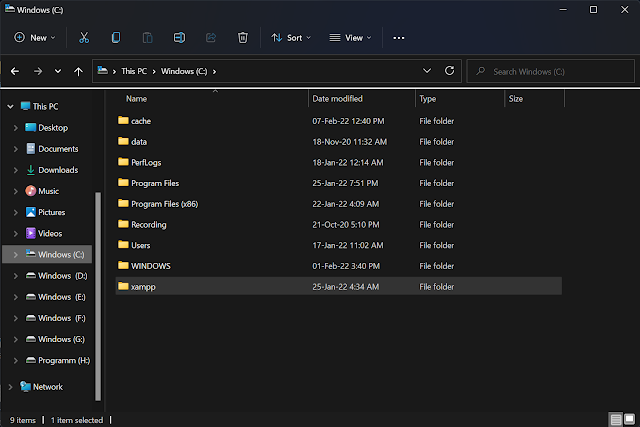
Task: Sort by the Name column header
Action: click(x=136, y=99)
